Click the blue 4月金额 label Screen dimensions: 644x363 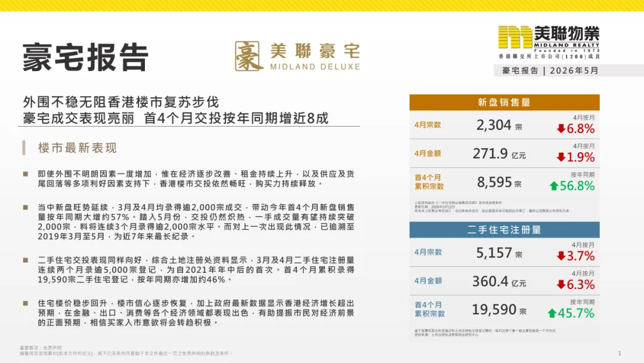(428, 281)
